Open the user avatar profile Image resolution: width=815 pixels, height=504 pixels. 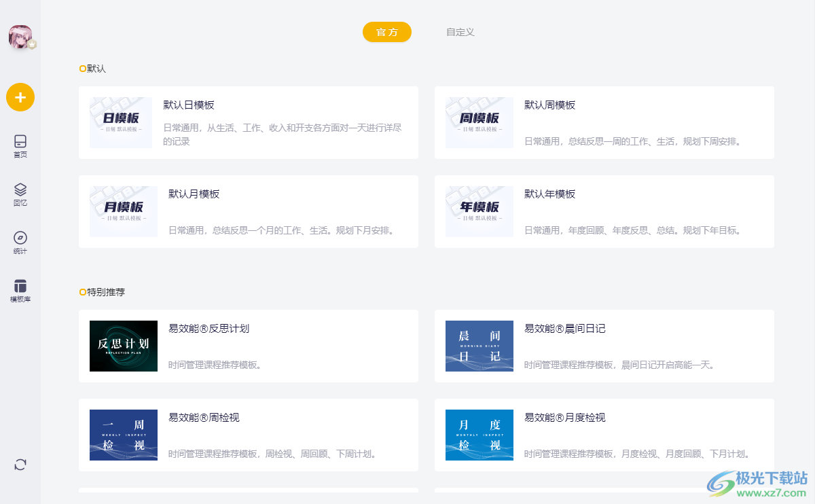pos(20,37)
